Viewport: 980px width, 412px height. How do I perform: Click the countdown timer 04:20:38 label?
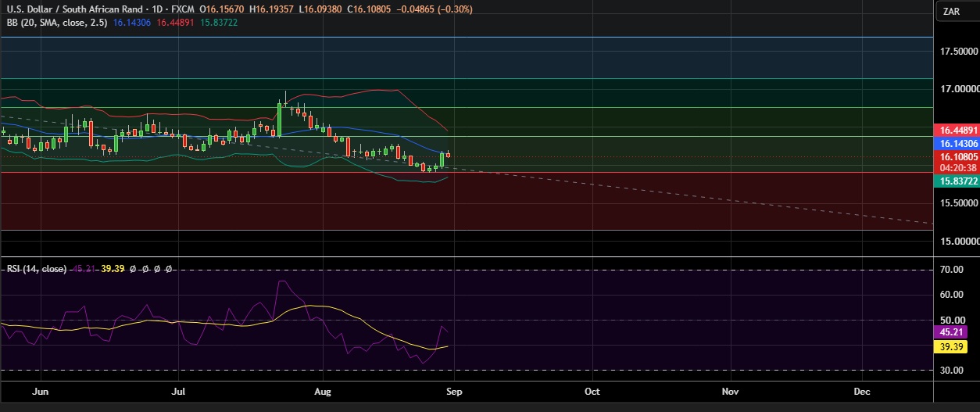(957, 167)
